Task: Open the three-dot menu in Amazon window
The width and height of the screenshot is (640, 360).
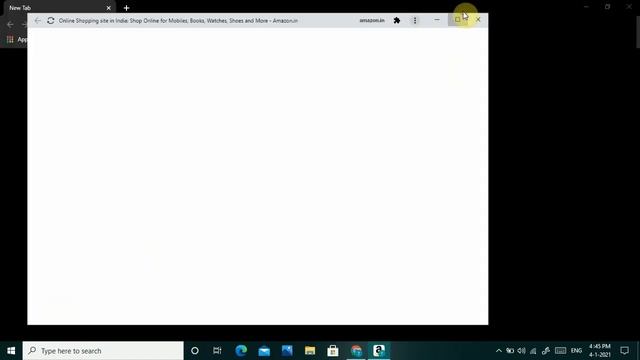Action: [x=415, y=20]
